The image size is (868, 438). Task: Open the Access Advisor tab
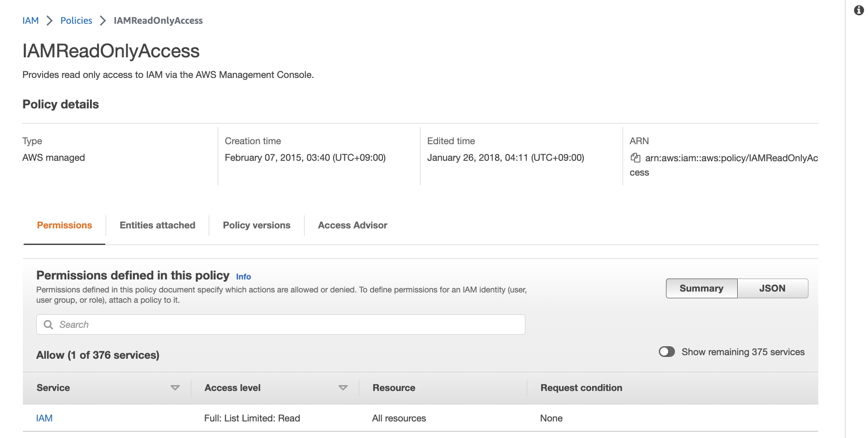point(352,225)
